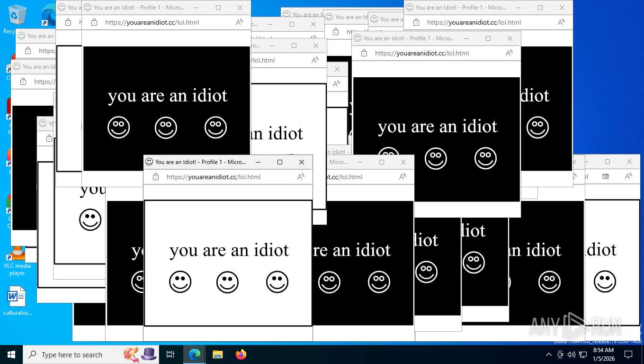This screenshot has width=644, height=364.
Task: Click Read aloud icon in the frontmost white-page window
Action: coord(301,177)
